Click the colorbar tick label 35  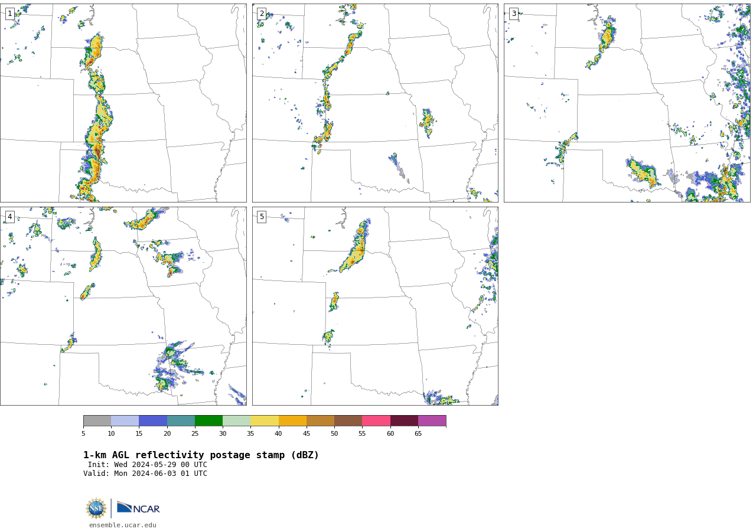click(x=250, y=434)
